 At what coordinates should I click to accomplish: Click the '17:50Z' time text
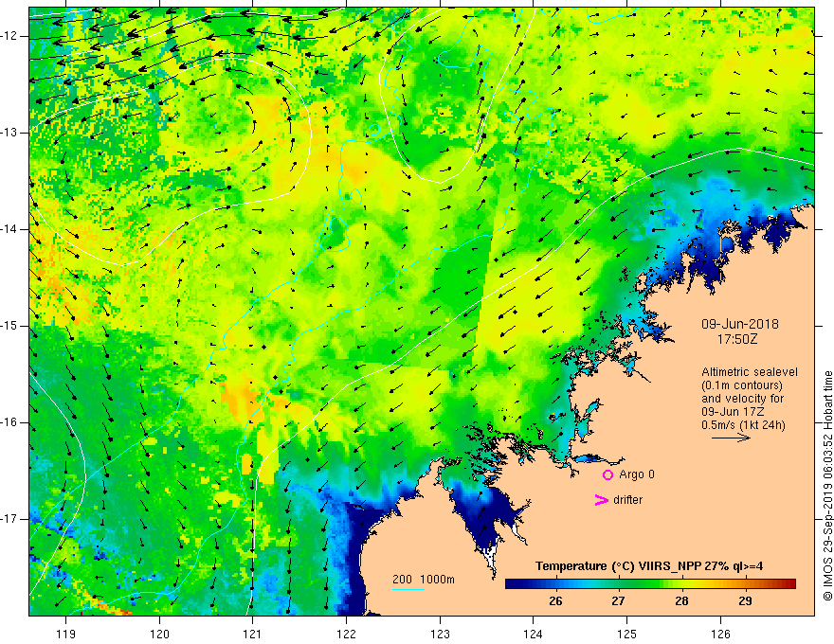(737, 339)
